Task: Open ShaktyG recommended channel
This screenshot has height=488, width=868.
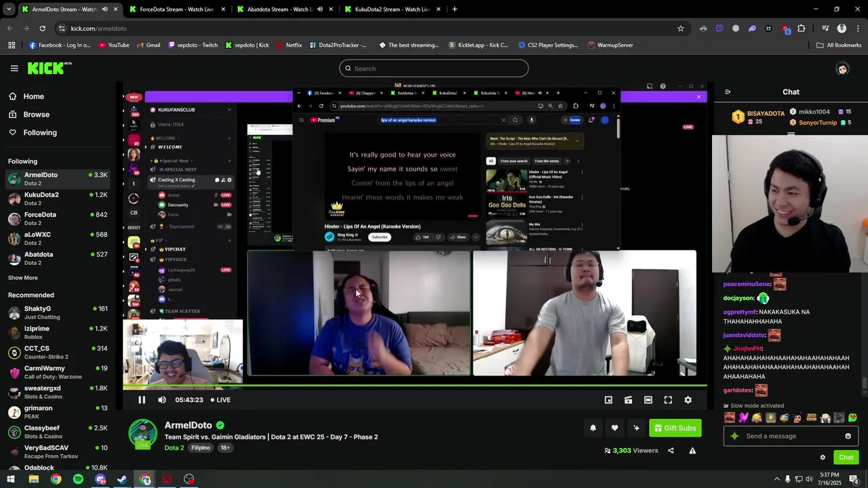Action: (58, 312)
